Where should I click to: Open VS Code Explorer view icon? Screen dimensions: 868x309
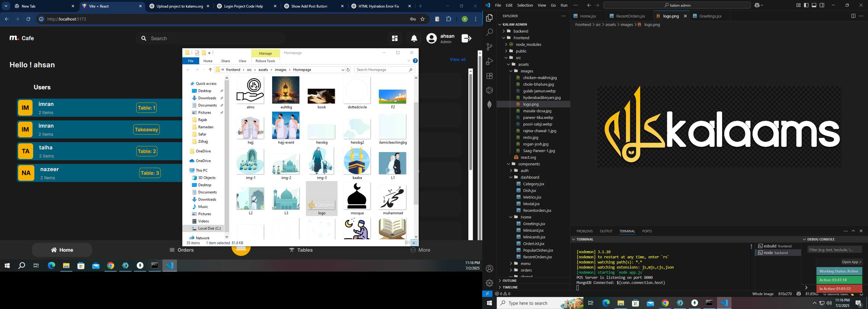coord(489,18)
